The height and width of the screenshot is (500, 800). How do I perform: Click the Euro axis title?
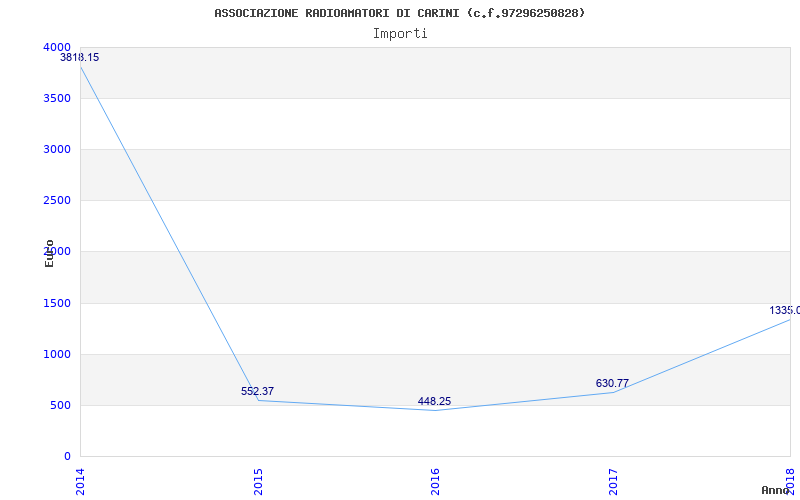(x=49, y=253)
